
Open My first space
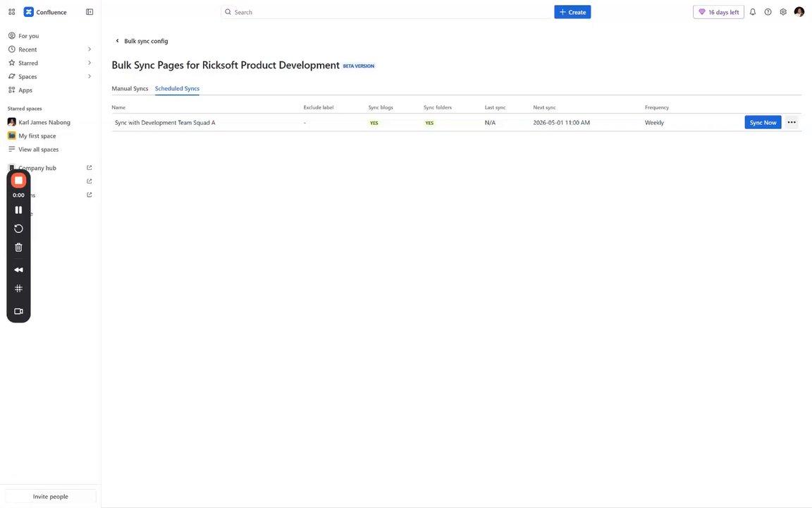coord(37,135)
